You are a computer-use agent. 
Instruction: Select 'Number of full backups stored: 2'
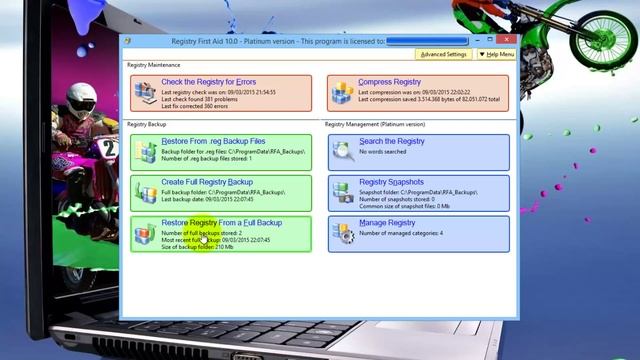coord(201,233)
